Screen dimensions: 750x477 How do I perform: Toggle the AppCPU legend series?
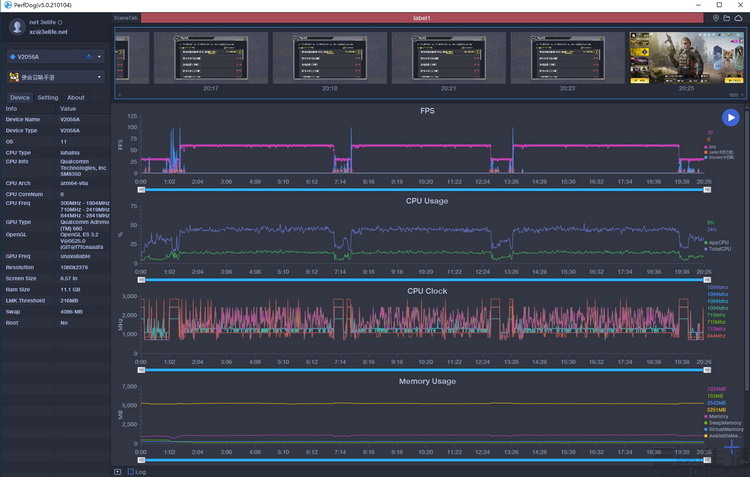(x=716, y=243)
